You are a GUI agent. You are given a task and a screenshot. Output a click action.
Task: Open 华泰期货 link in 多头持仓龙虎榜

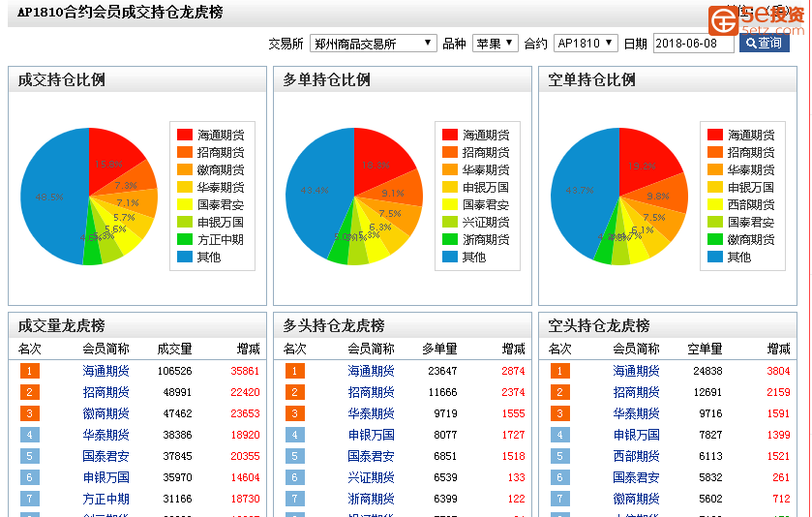pyautogui.click(x=371, y=413)
